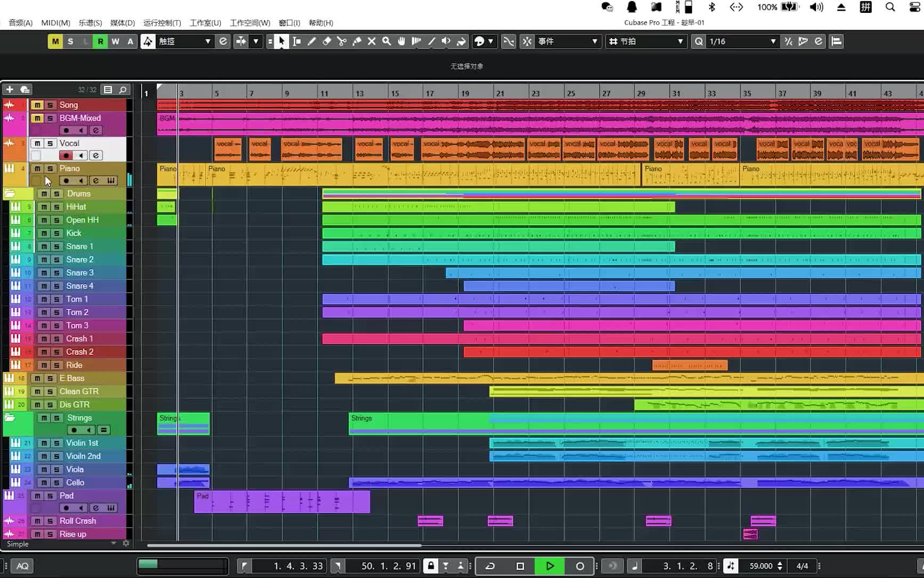Screen dimensions: 924x578
Task: Select the Color paint bucket tool
Action: coord(461,41)
